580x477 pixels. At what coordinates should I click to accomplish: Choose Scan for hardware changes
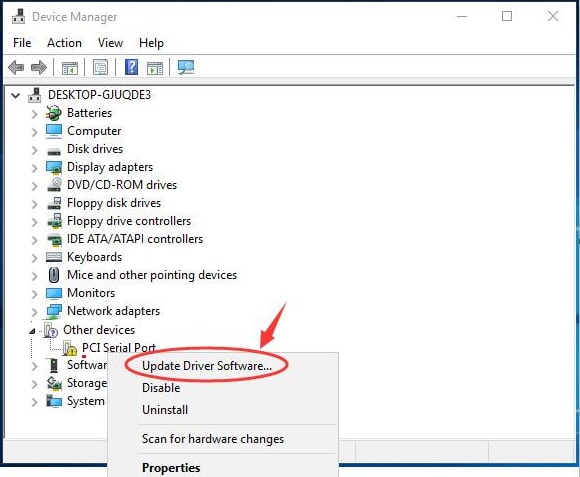pyautogui.click(x=213, y=439)
